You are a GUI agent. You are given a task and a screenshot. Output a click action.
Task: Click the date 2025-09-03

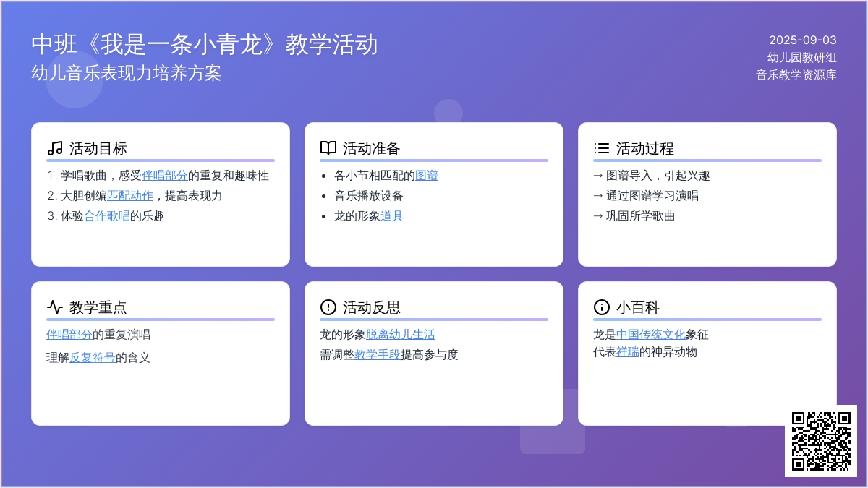(x=803, y=40)
